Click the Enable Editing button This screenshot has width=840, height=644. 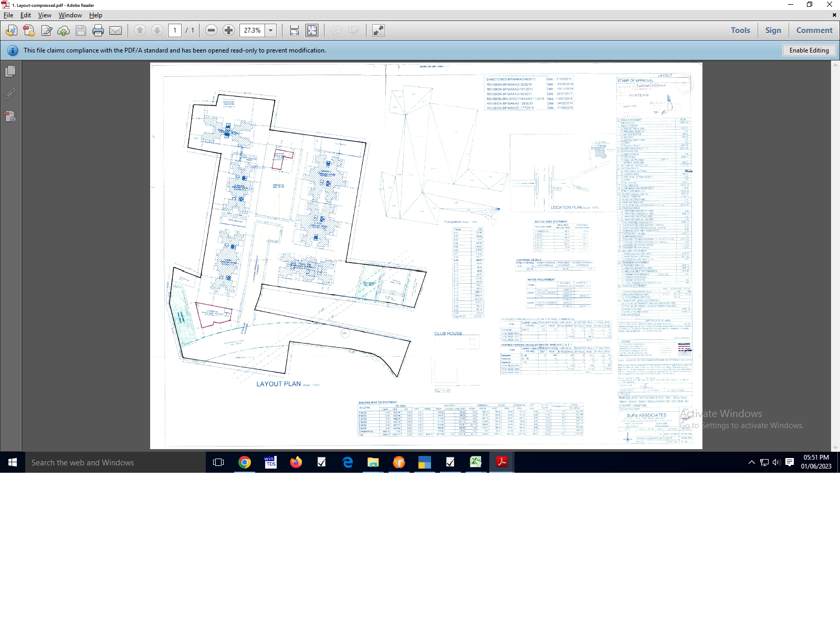(808, 50)
